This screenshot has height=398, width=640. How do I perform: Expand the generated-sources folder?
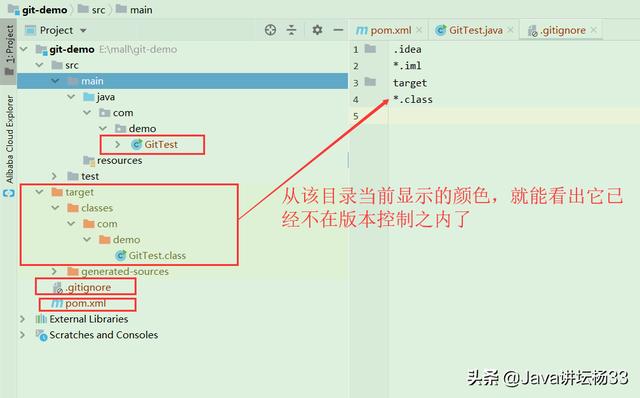coord(54,271)
